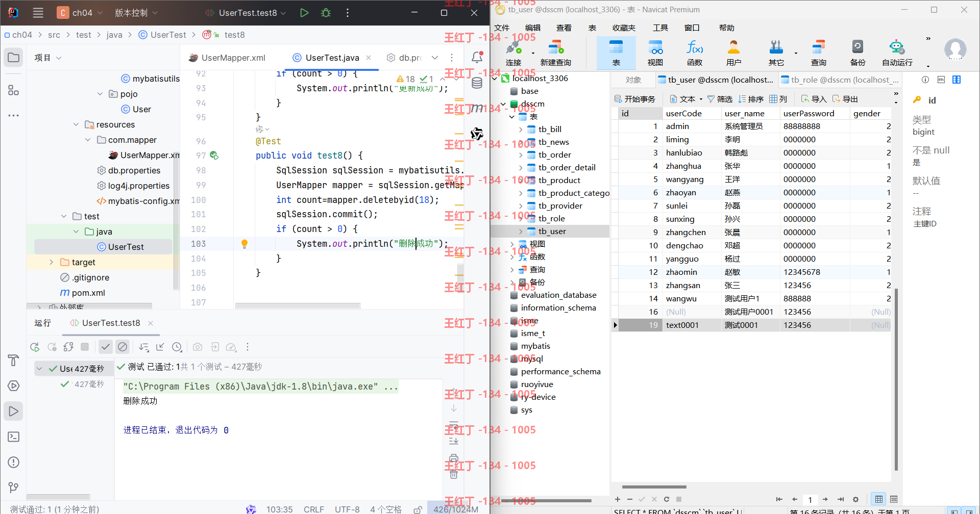Open the Git version control tool window
This screenshot has width=980, height=514.
point(14,487)
